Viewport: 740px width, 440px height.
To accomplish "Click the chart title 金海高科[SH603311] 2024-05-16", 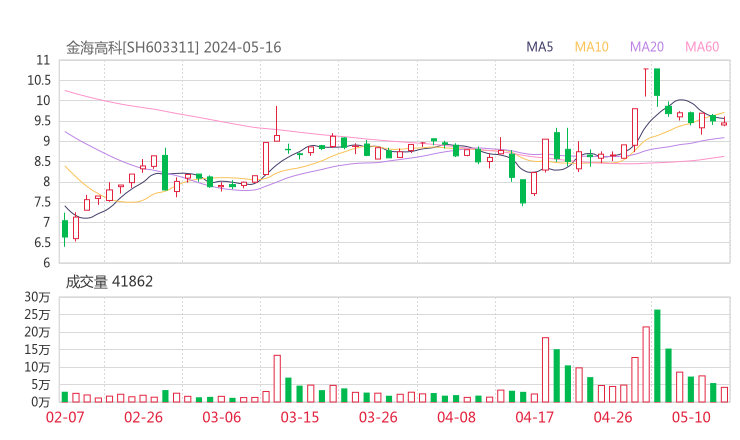I will [173, 48].
